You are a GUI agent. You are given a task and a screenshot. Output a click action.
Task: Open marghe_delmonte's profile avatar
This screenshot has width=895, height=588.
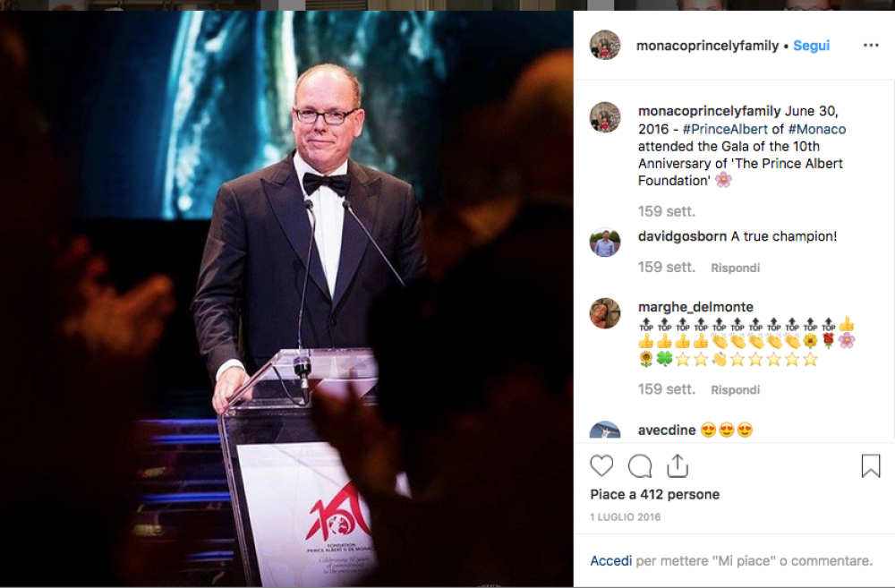[x=604, y=313]
